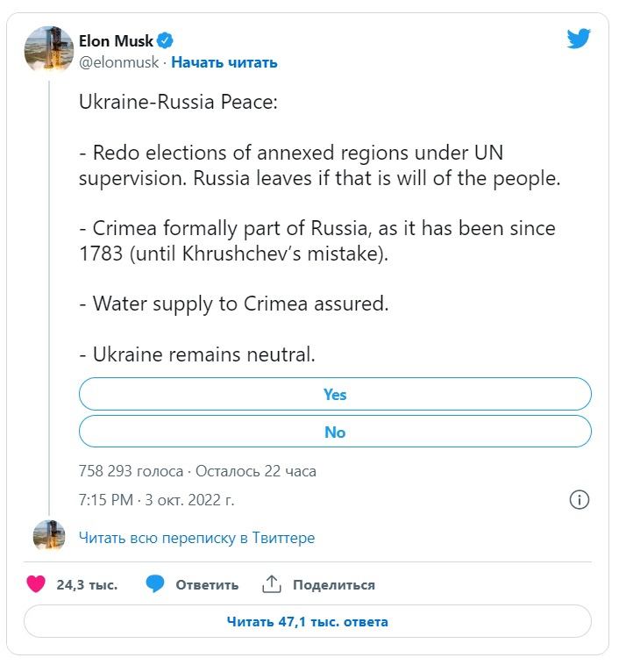Click the circled info icon
This screenshot has width=626, height=672.
tap(579, 500)
